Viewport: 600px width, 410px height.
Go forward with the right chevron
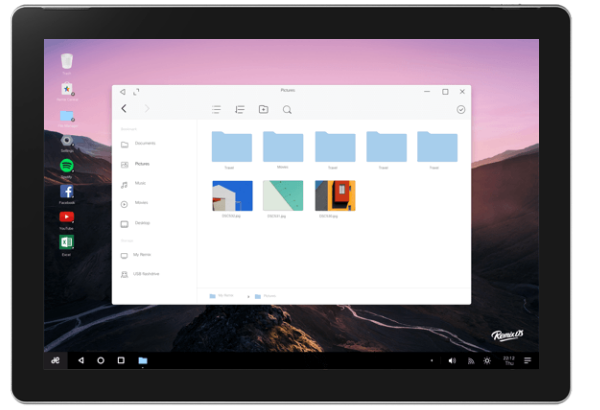pos(147,109)
